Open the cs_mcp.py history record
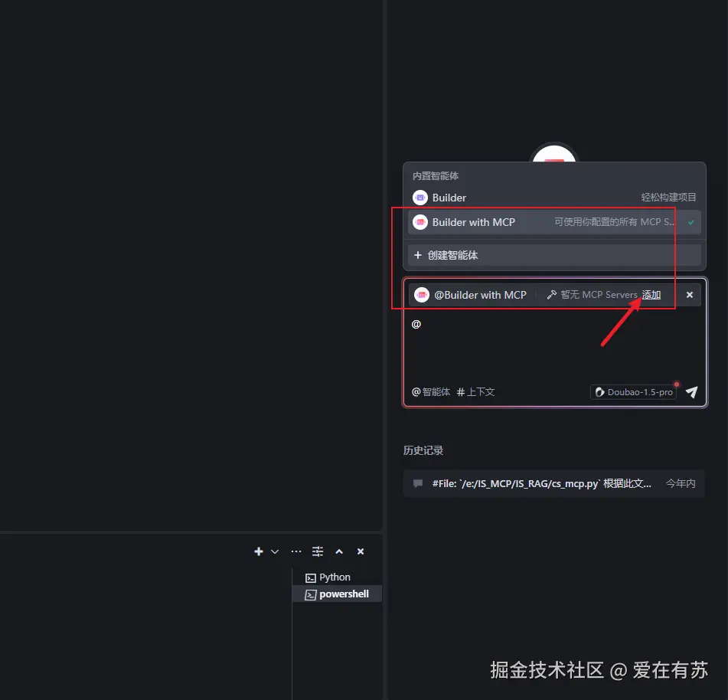Viewport: 728px width, 700px height. 554,483
